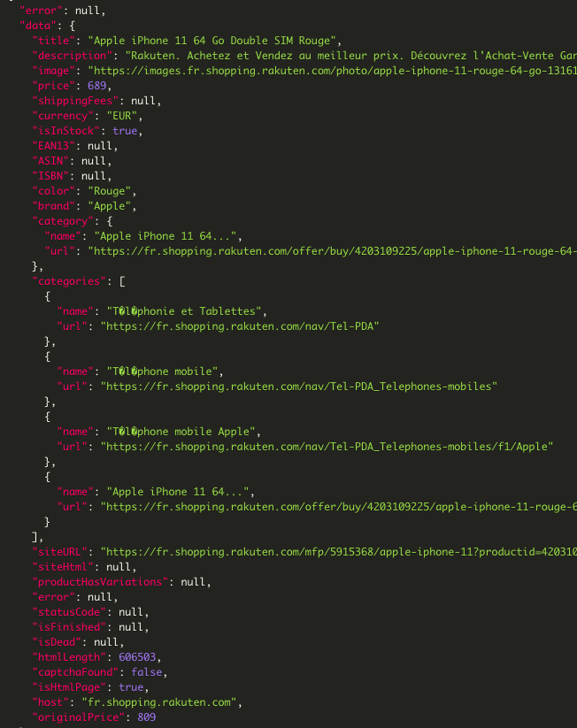Screen dimensions: 577x728
Task: Open the nav/Tel-PDA url link
Action: [240, 326]
